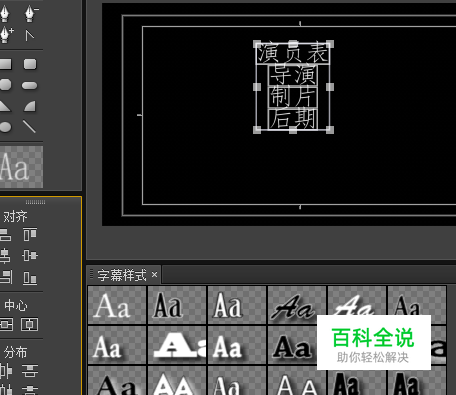Close the 字幕样式 panel tab
This screenshot has width=456, height=395.
pyautogui.click(x=154, y=275)
